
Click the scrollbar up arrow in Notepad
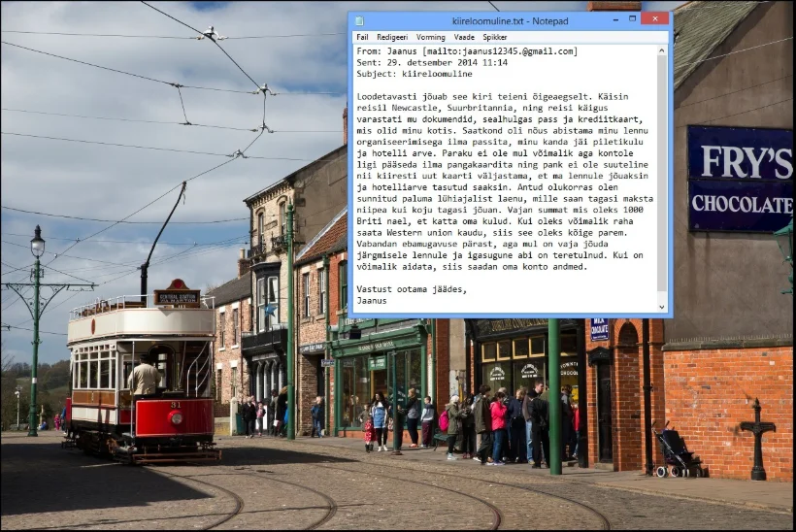(661, 50)
